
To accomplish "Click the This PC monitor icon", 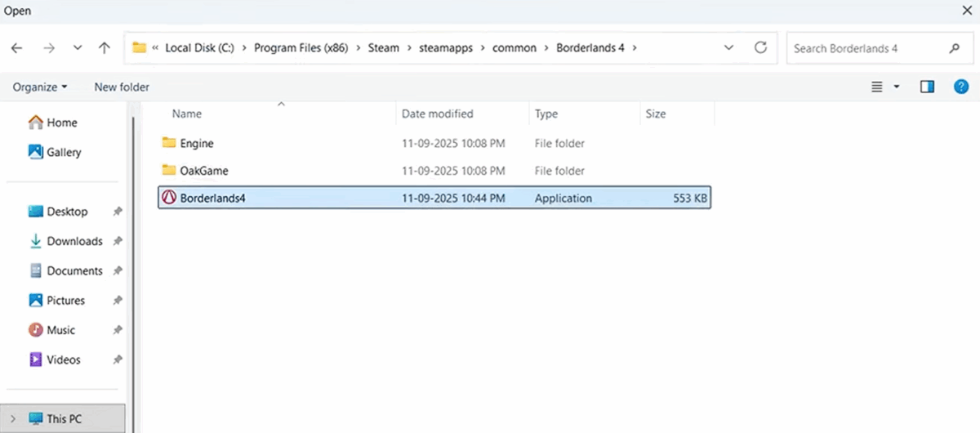I will [x=35, y=419].
